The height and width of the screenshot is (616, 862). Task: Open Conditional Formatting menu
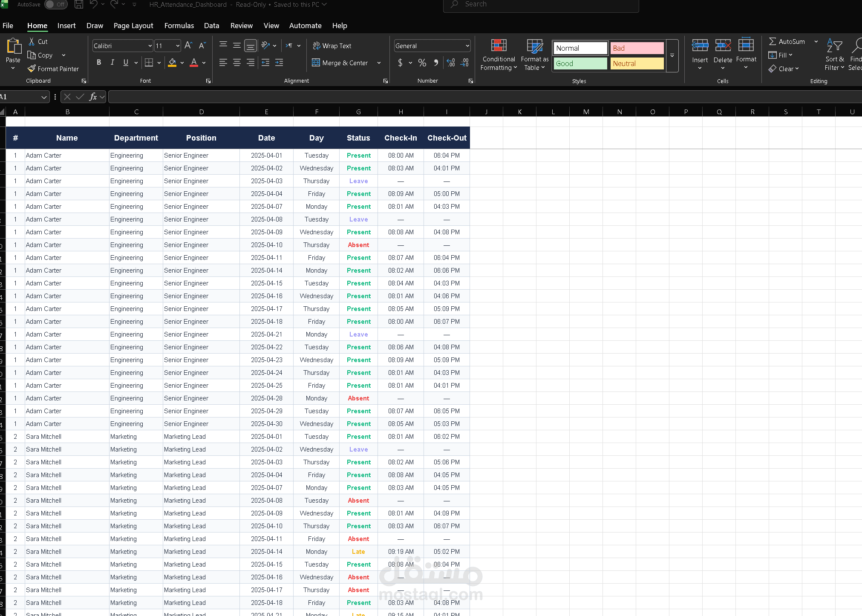point(499,55)
